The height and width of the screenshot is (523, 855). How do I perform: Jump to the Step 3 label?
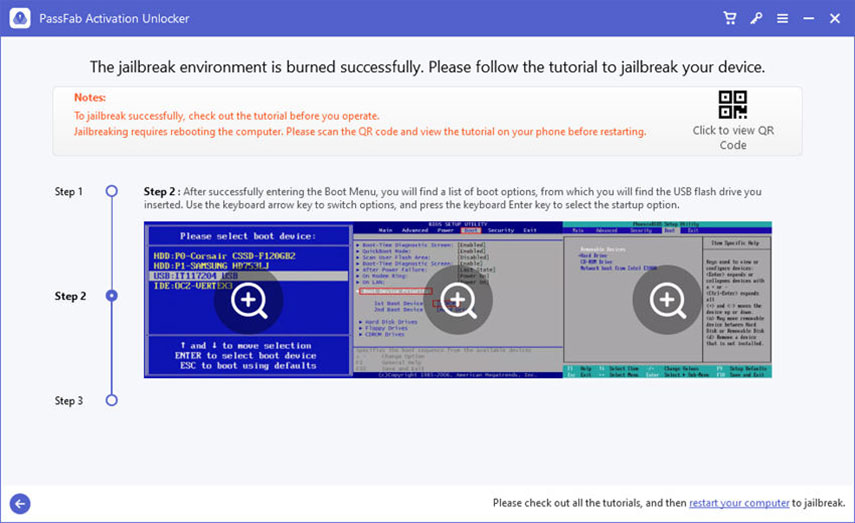pos(69,400)
